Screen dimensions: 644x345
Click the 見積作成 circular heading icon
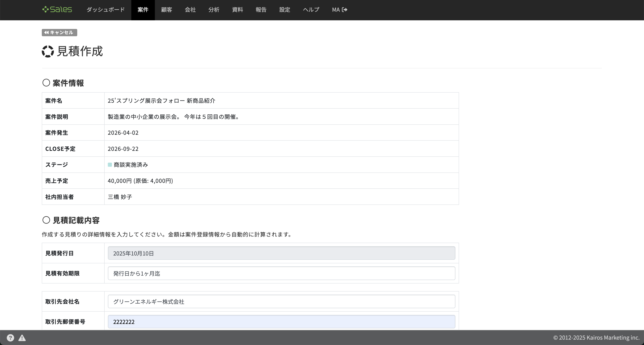[x=48, y=51]
